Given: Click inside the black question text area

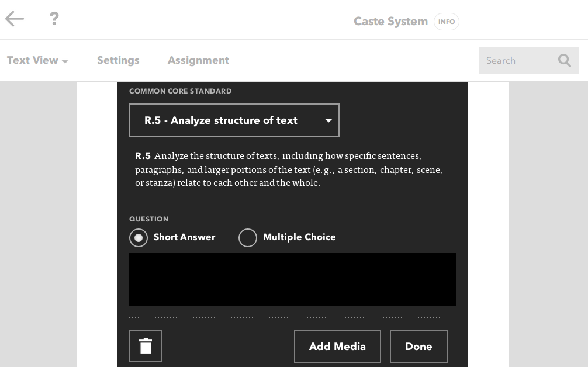Looking at the screenshot, I should [292, 279].
